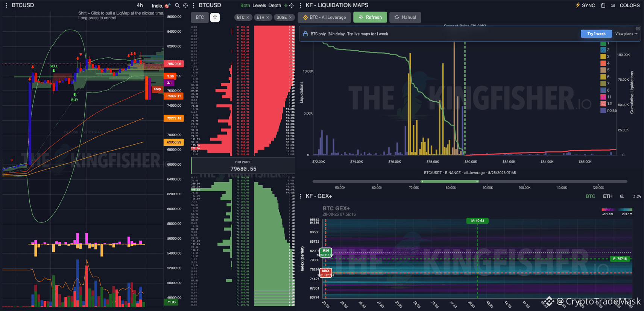Open BTCUSD chart settings gear
Screen dimensions: 644x311
click(x=185, y=6)
